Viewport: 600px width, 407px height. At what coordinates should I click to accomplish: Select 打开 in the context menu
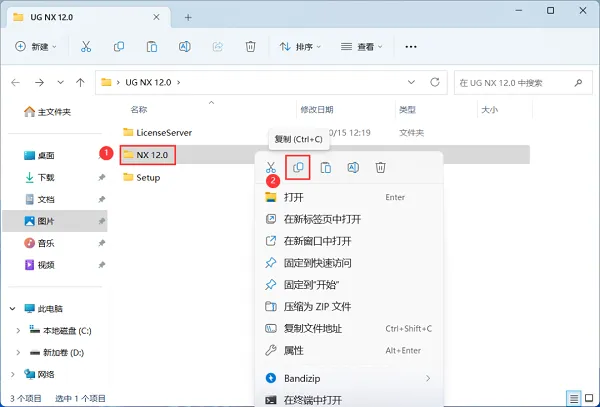(x=349, y=197)
